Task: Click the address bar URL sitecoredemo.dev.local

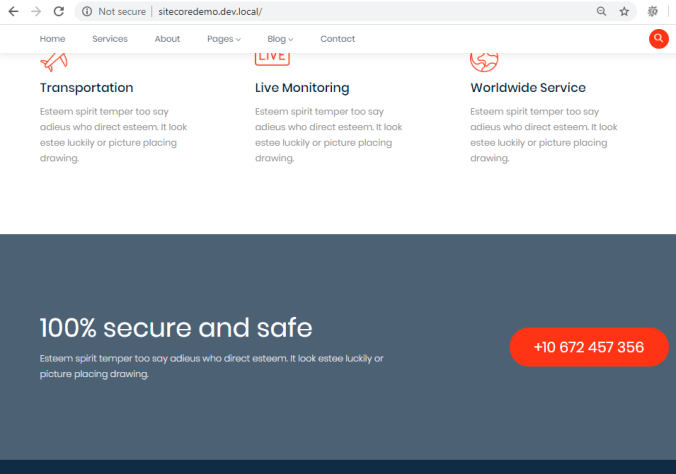Action: click(x=210, y=11)
